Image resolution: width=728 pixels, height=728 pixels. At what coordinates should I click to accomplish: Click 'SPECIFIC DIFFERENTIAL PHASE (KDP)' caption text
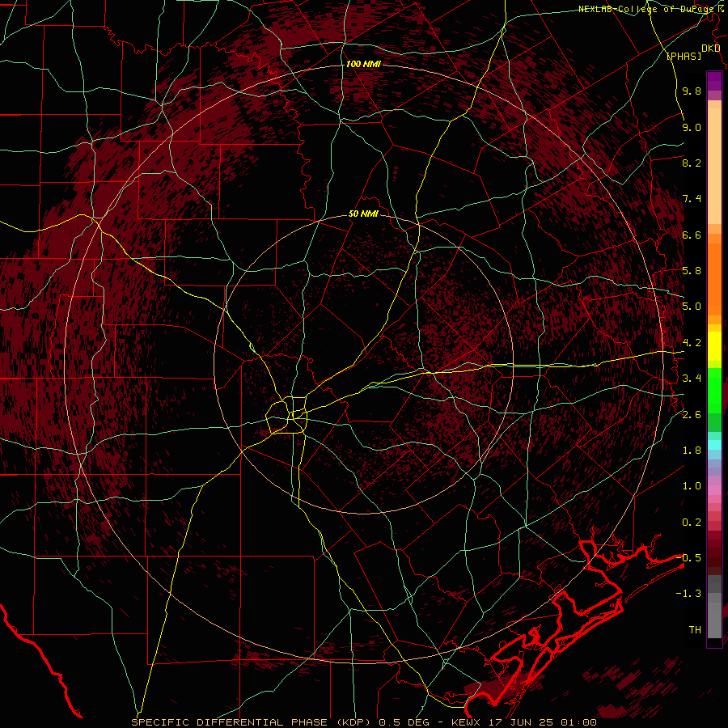[x=251, y=722]
